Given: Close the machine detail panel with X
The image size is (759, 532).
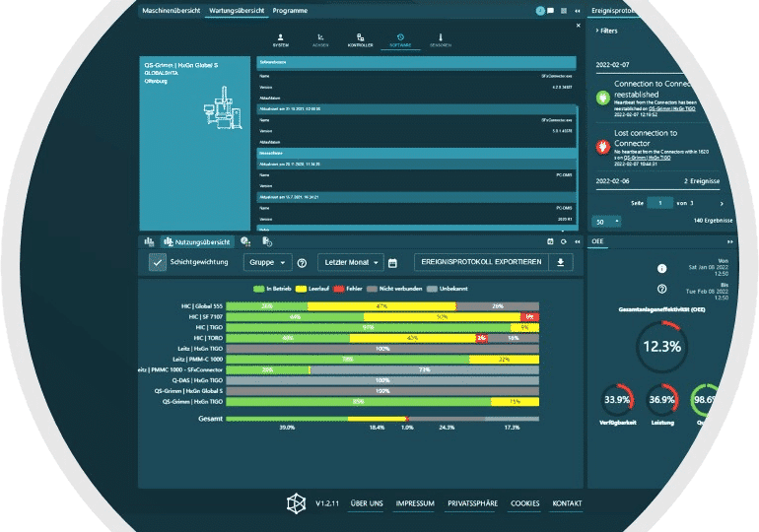Looking at the screenshot, I should [x=578, y=26].
